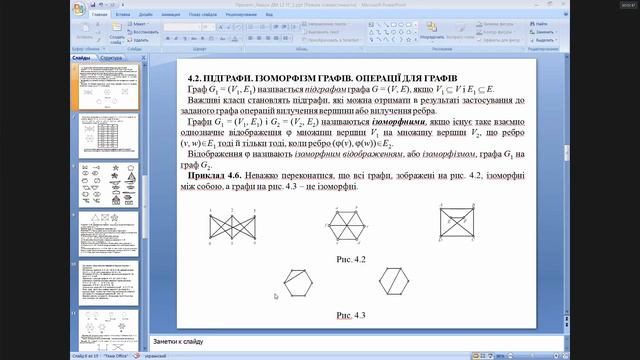Screen dimensions: 640x360
Task: Select the oval shape in shapes gallery
Action: [x=401, y=25]
